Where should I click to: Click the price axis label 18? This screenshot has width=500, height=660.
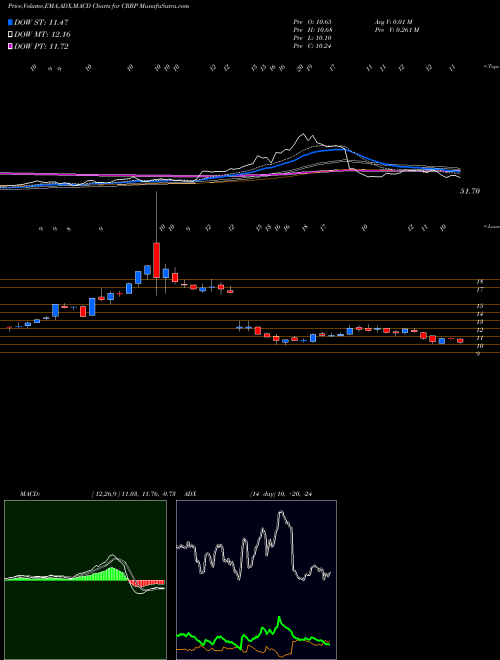479,282
